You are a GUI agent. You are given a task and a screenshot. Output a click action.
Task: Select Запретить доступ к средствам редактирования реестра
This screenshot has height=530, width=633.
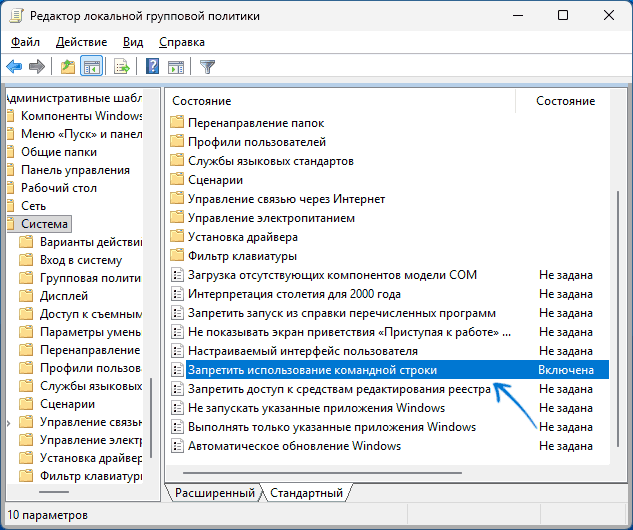339,389
